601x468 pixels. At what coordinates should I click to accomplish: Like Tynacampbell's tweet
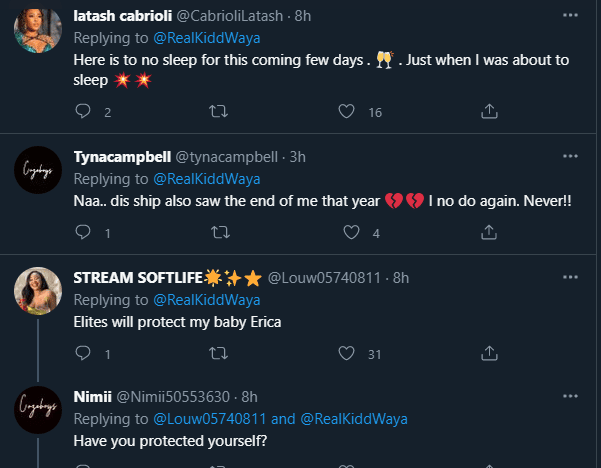[x=353, y=233]
